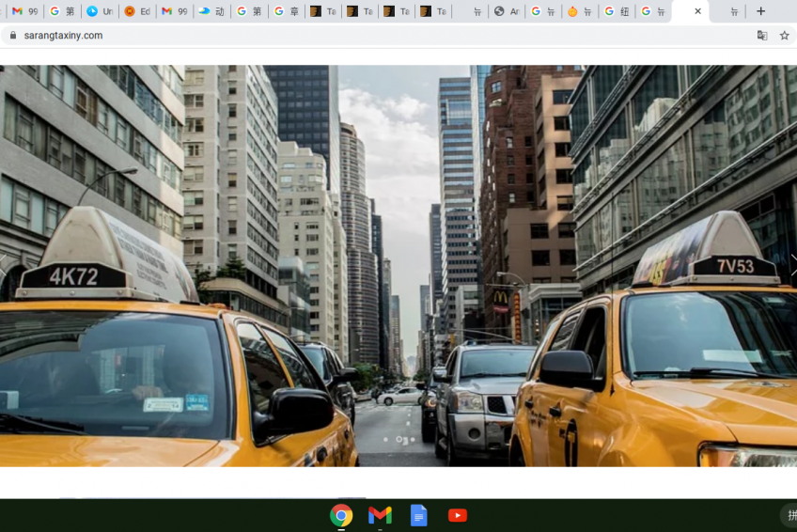Switch to the 'Ed' browser tab
Image resolution: width=797 pixels, height=532 pixels.
(x=137, y=11)
